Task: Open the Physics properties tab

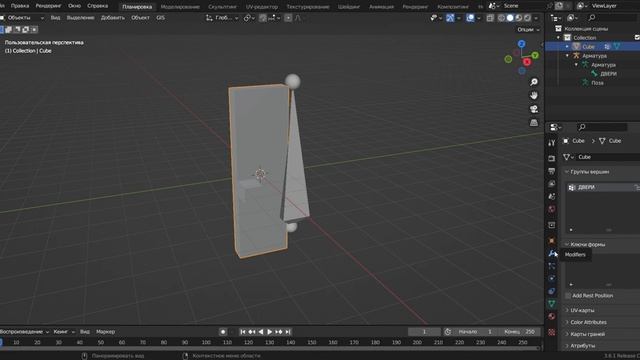Action: 552,279
